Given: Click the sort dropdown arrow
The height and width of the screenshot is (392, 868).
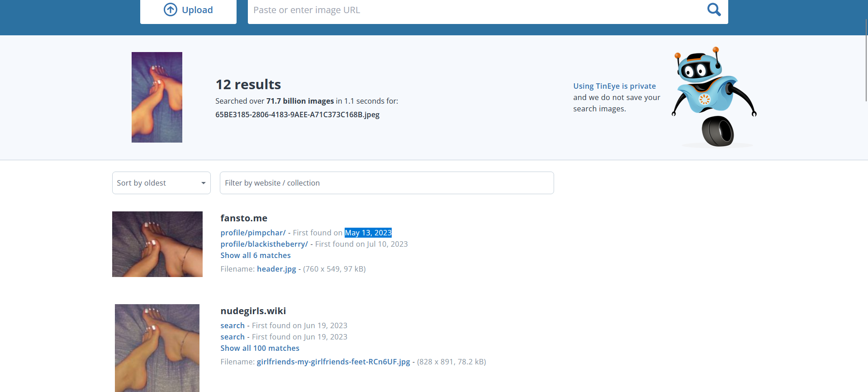Looking at the screenshot, I should click(203, 183).
